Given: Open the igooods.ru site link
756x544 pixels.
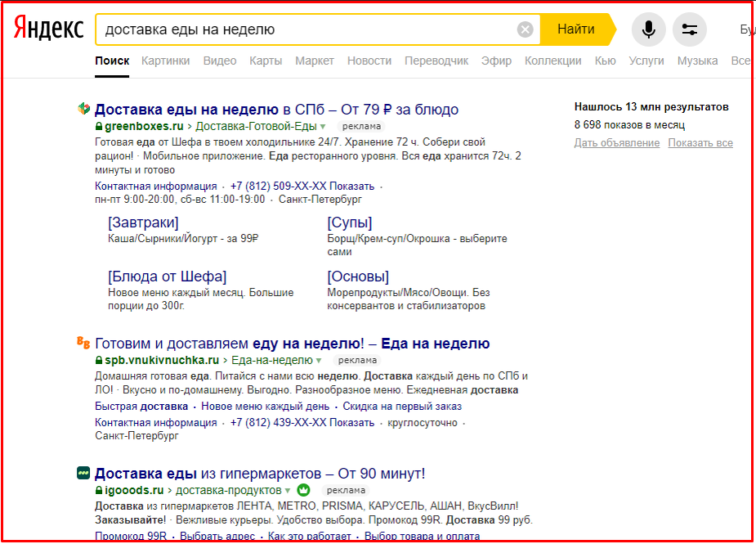Looking at the screenshot, I should [134, 491].
